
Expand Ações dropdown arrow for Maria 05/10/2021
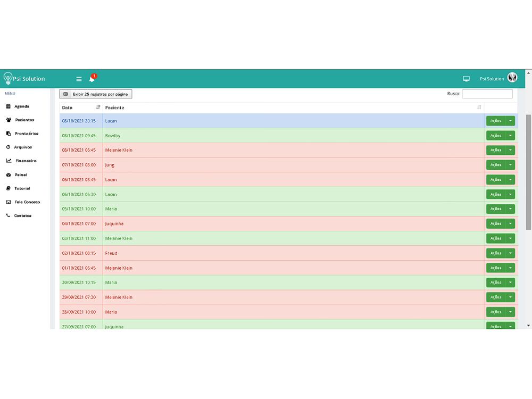point(510,209)
